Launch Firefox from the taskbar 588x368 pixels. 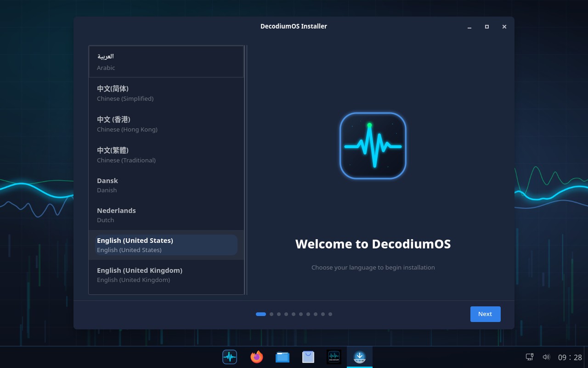point(256,357)
